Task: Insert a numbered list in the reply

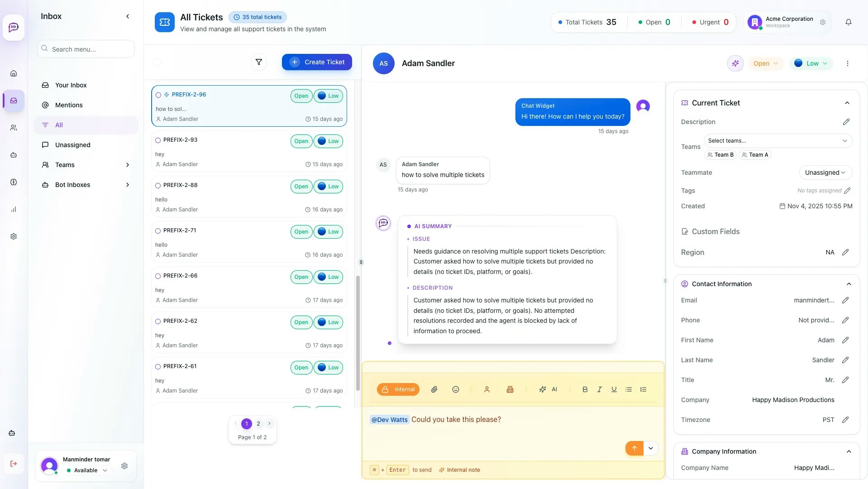Action: (x=643, y=389)
